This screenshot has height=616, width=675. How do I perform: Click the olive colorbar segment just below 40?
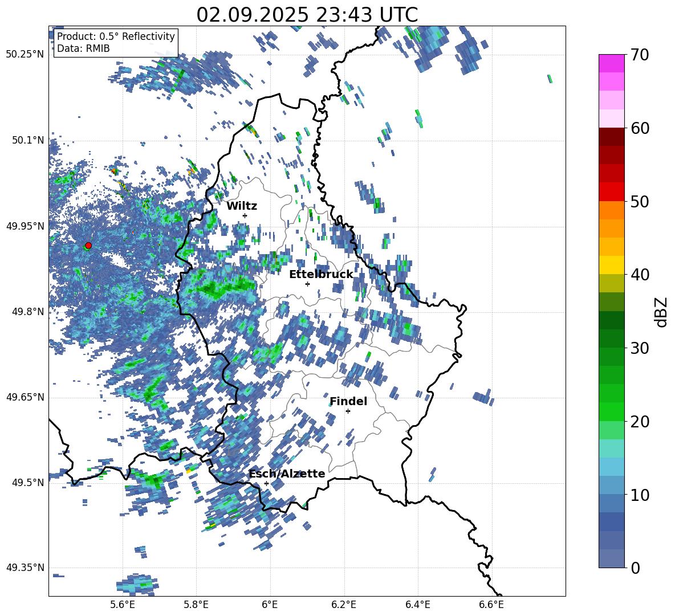pos(611,283)
